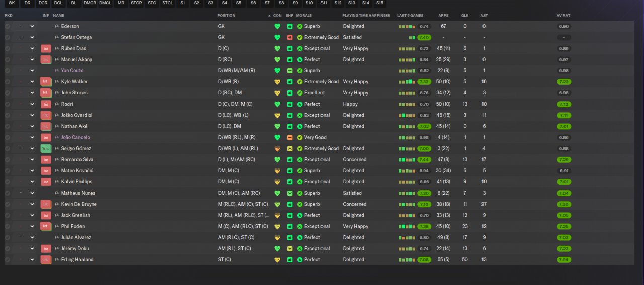Open the position dropdown chevron for Jack Grealish
644x285 pixels.
[x=32, y=215]
